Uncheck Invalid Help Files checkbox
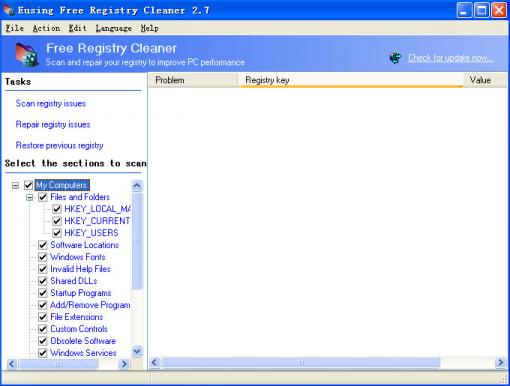510x386 pixels. (x=43, y=269)
